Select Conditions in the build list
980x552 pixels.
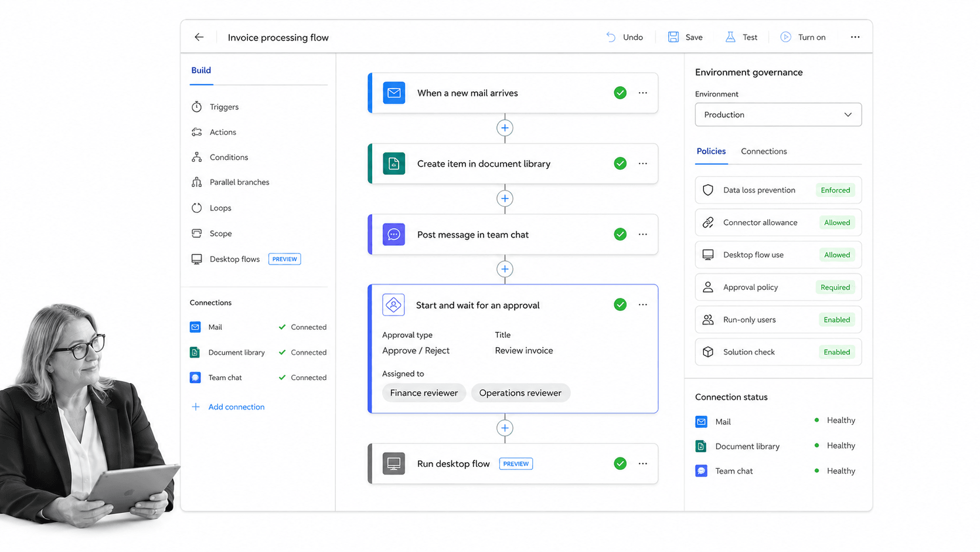point(220,157)
